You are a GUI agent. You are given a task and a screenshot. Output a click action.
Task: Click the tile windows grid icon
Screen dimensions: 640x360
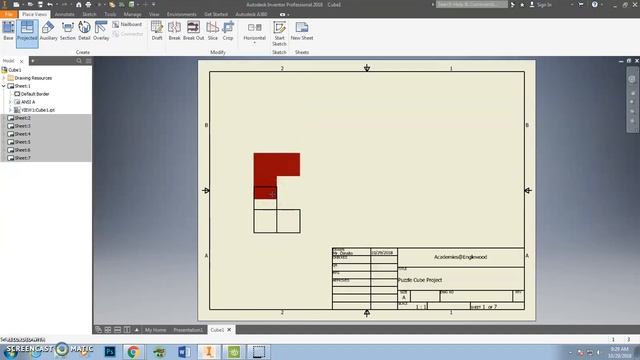(x=108, y=329)
